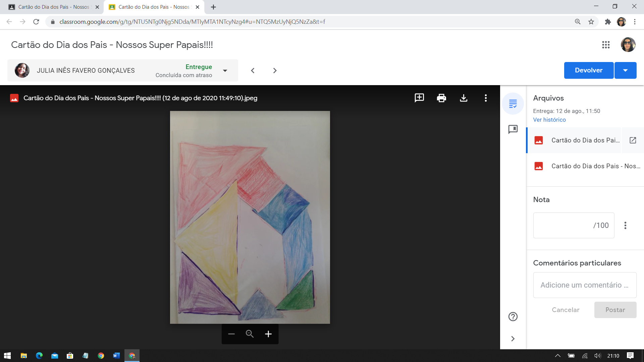Open the volume control in tray

pyautogui.click(x=597, y=356)
